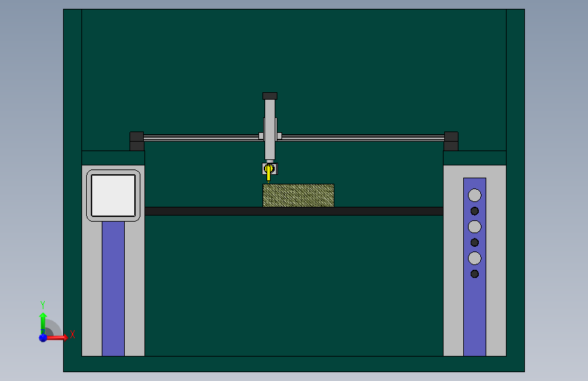Viewport: 588px width, 381px height.
Task: Select the right dark end block of the rail
Action: (451, 141)
